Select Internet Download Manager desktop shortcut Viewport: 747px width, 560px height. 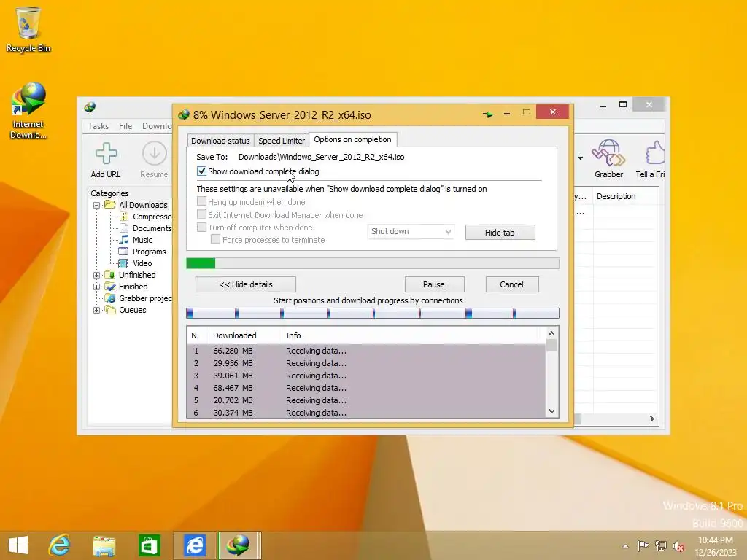point(28,111)
